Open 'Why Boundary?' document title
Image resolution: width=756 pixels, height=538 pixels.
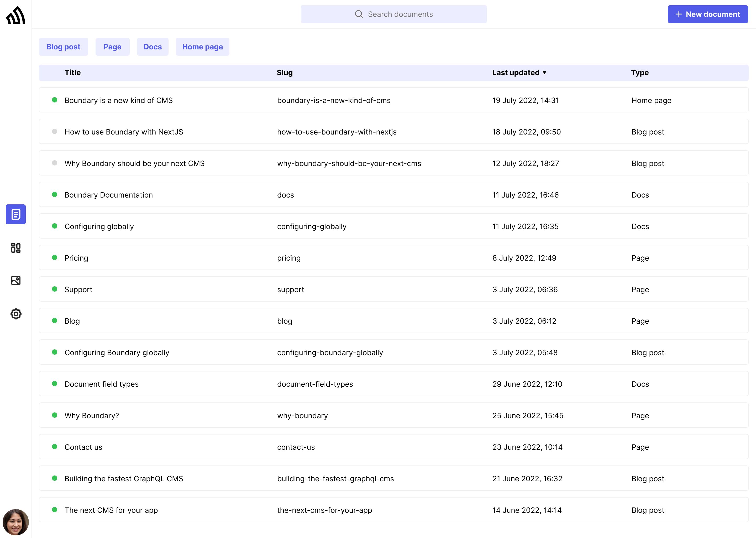pyautogui.click(x=92, y=415)
